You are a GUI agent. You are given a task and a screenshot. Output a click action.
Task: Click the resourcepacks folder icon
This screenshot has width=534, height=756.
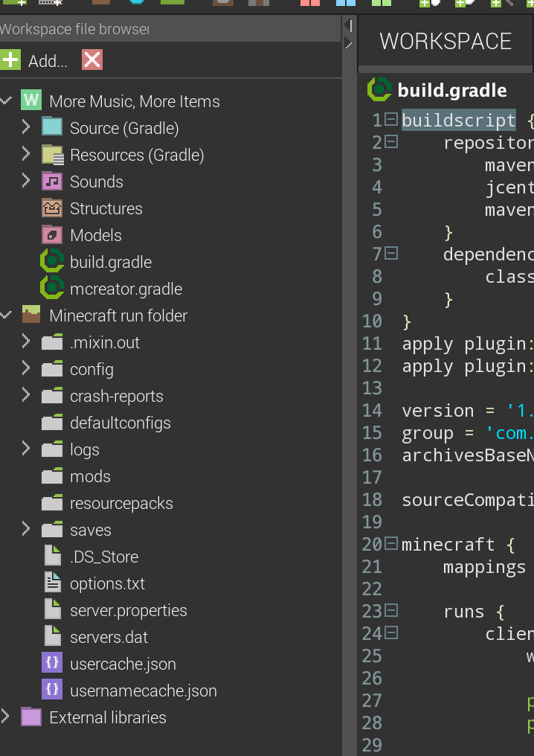click(x=52, y=502)
